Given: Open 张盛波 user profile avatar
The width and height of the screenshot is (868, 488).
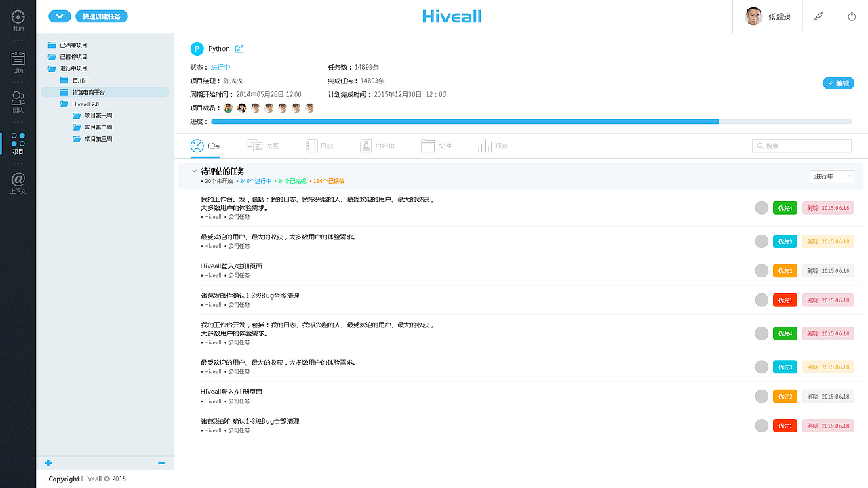Looking at the screenshot, I should 753,16.
